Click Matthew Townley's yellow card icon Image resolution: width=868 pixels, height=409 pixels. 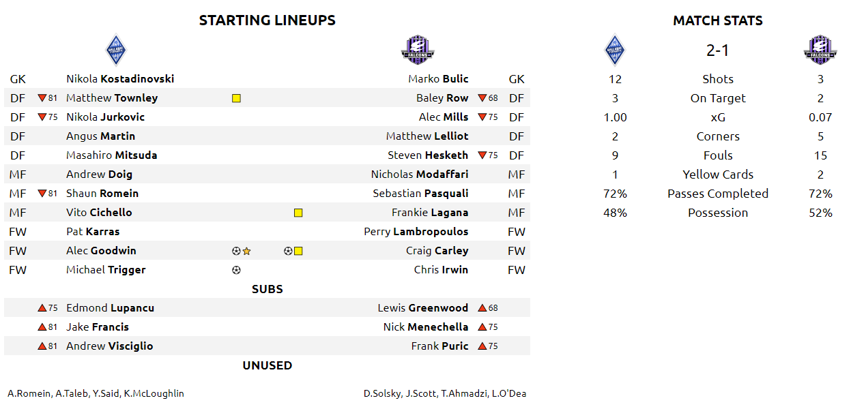pyautogui.click(x=236, y=98)
